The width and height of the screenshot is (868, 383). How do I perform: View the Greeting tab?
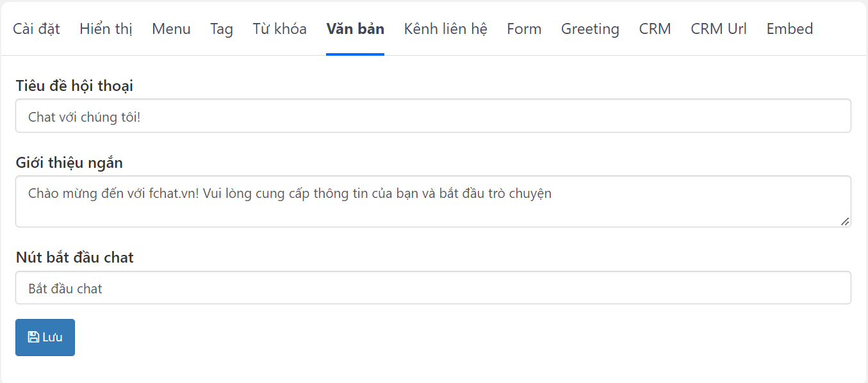pyautogui.click(x=590, y=29)
